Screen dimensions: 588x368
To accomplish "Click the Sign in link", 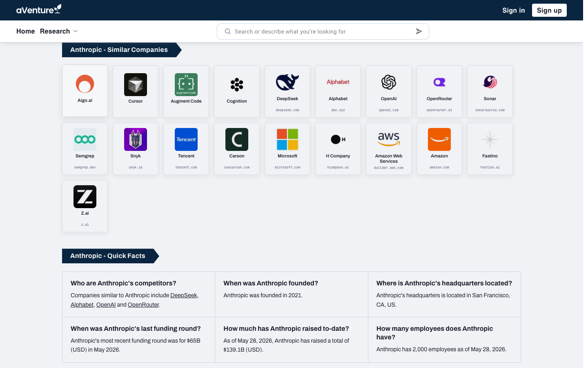I will pyautogui.click(x=514, y=10).
